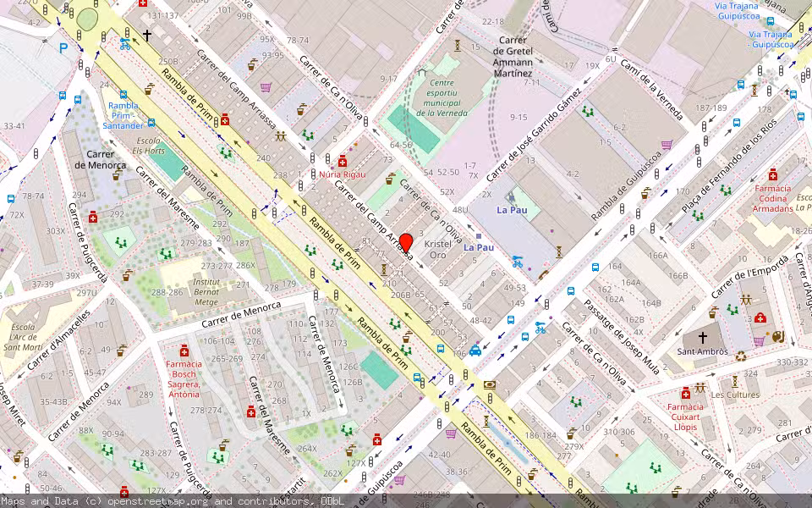The image size is (812, 508).
Task: Click the "Centre esportiu municipal de la Verneda" label
Action: tap(442, 97)
